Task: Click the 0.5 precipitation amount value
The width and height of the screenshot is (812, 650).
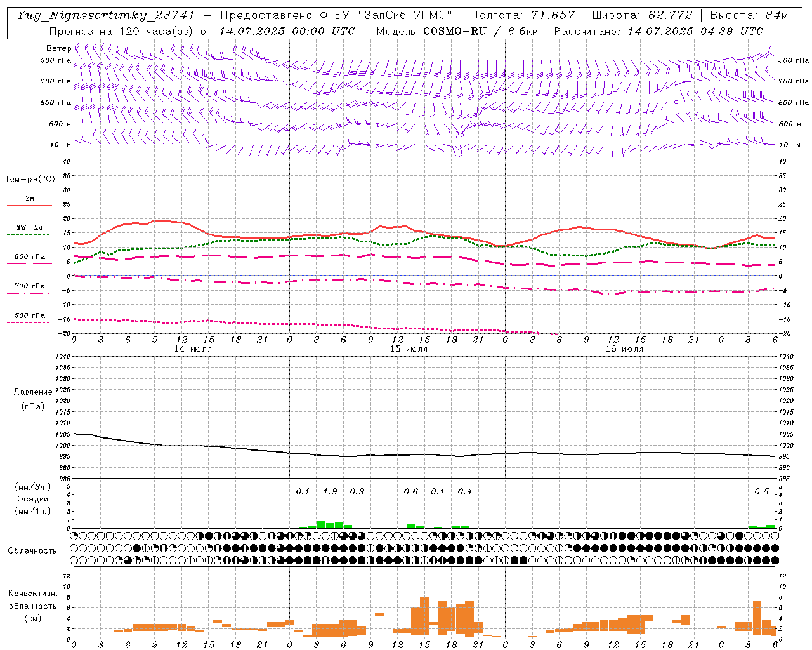Action: point(762,491)
